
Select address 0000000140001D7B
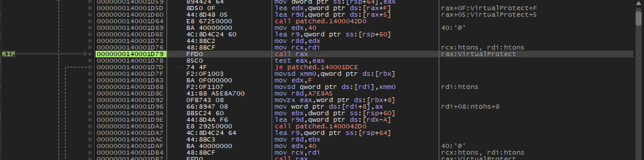point(130,61)
